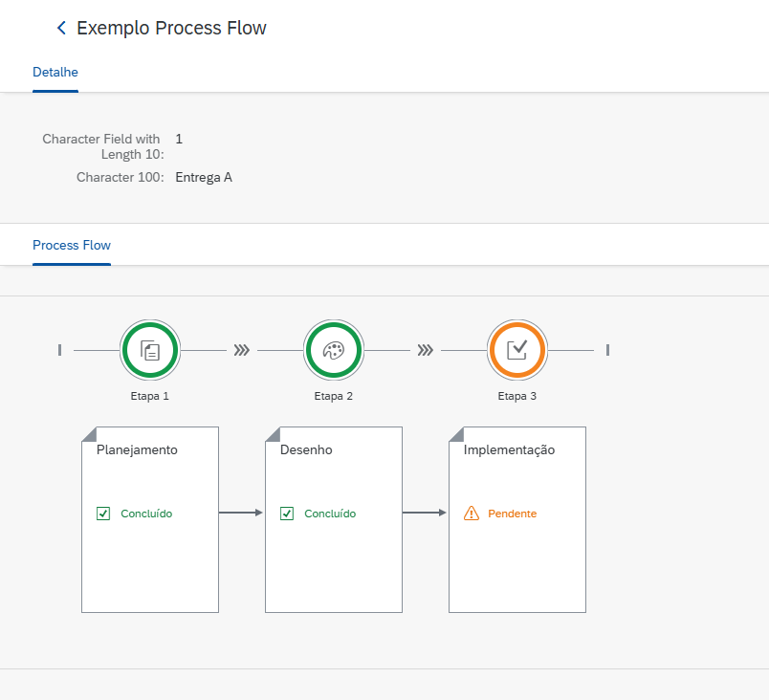The height and width of the screenshot is (700, 769).
Task: Click the Exemplo Process Flow title
Action: tap(171, 28)
